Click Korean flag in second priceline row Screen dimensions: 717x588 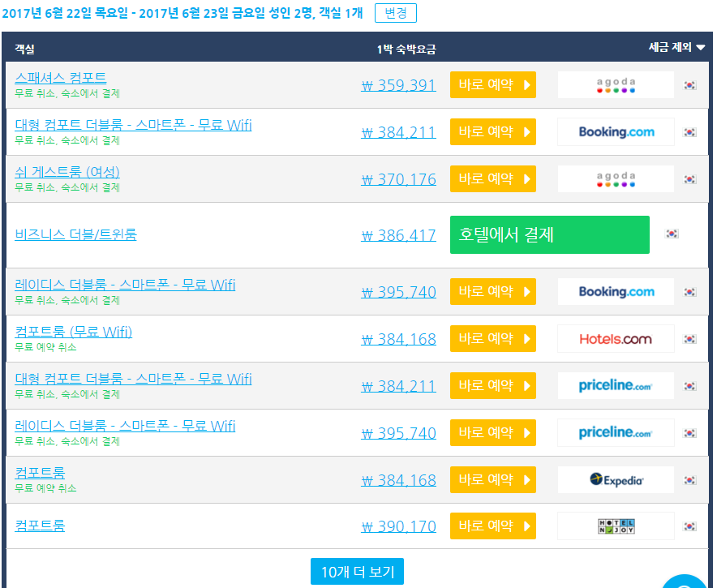[x=689, y=433]
